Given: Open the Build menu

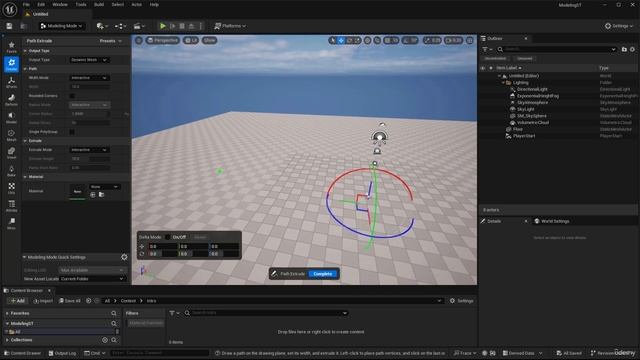Looking at the screenshot, I should (x=99, y=4).
